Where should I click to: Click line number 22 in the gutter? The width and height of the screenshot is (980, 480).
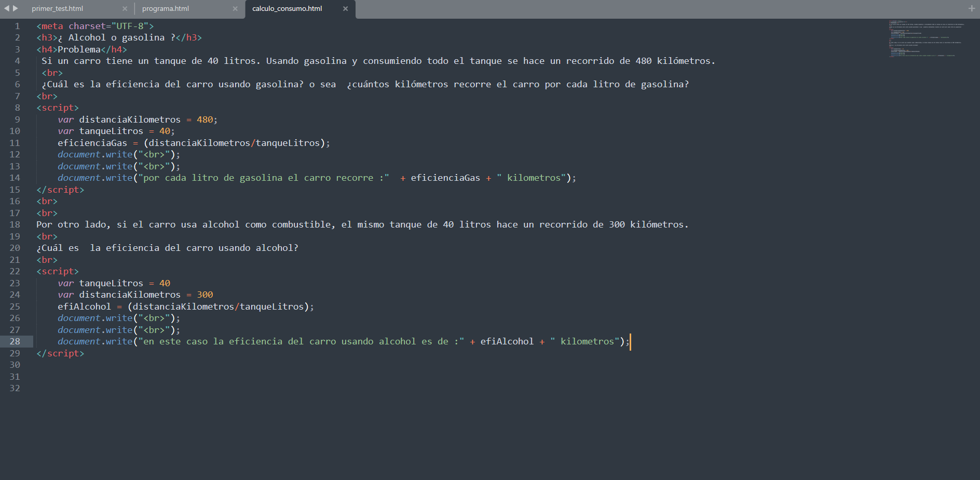tap(15, 271)
